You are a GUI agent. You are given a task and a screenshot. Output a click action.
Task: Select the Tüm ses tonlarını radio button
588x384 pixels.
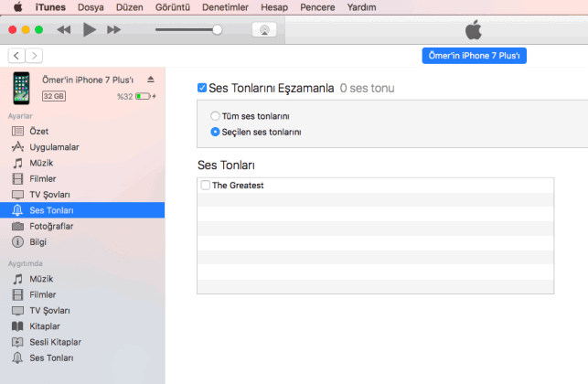215,116
